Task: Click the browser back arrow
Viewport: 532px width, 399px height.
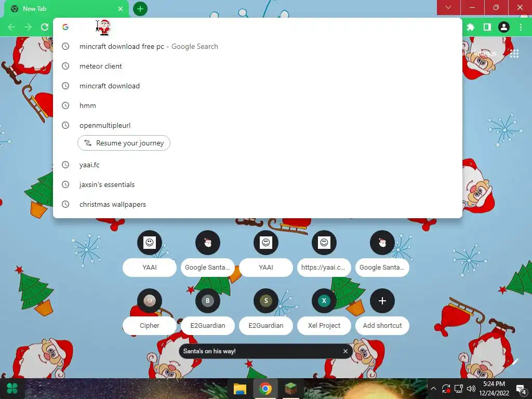Action: (11, 27)
